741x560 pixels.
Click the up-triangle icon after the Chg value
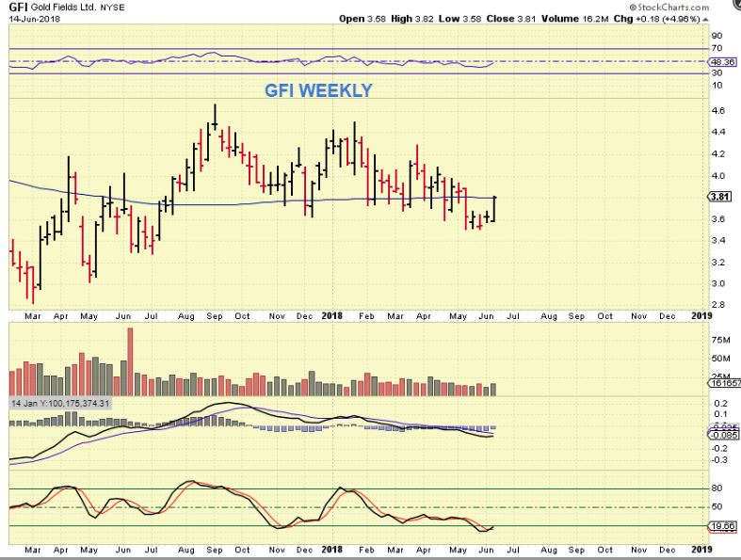click(705, 20)
